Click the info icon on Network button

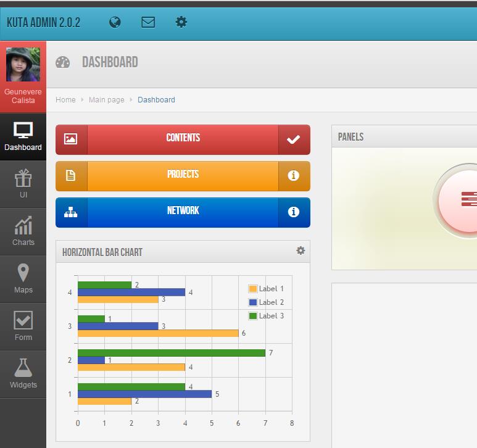pos(294,212)
